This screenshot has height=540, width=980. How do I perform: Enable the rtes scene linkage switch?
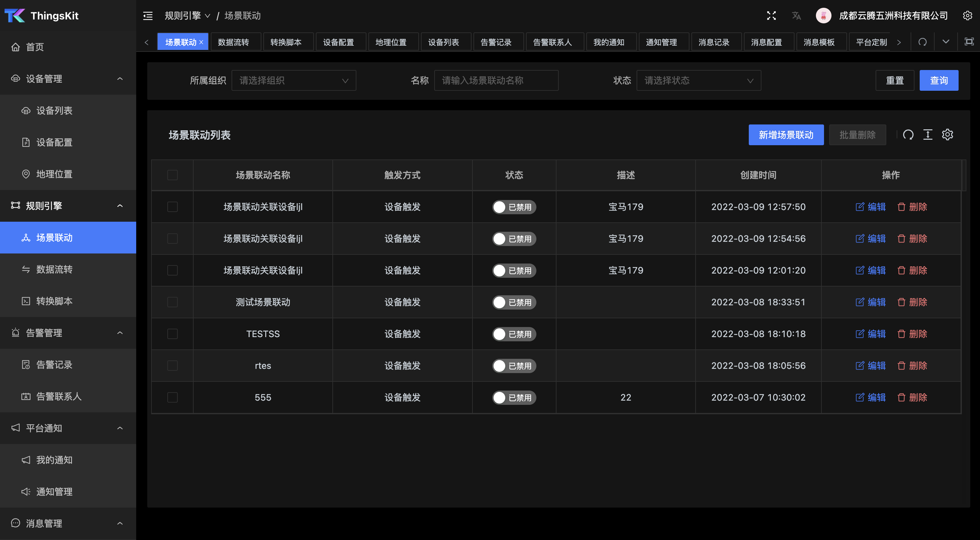(x=514, y=366)
